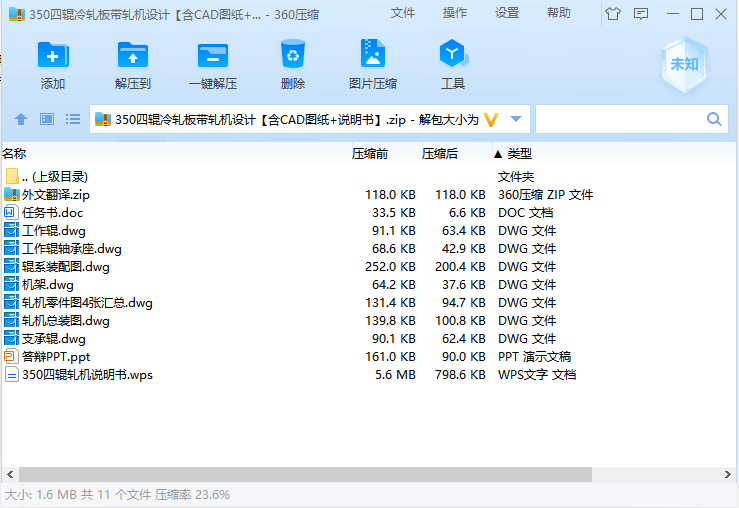Click the orange V icon in address bar

coord(491,120)
